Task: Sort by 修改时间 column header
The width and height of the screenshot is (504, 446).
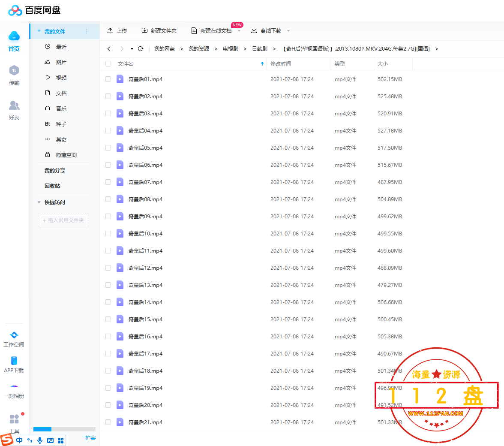Action: [281, 63]
